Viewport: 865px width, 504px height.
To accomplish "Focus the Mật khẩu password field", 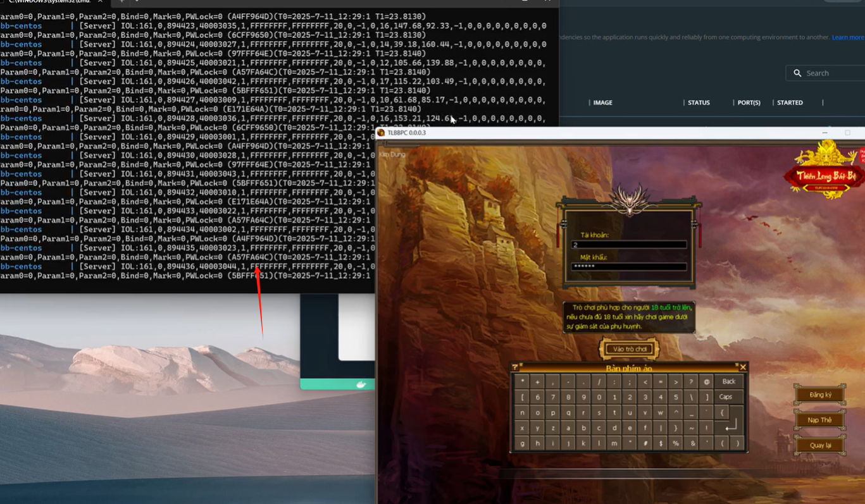I will click(629, 266).
